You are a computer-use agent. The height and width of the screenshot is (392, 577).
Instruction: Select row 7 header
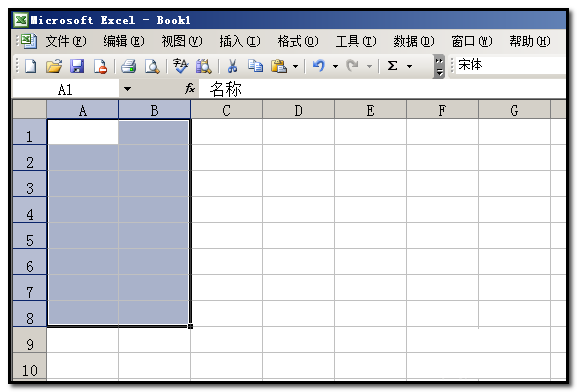[29, 288]
